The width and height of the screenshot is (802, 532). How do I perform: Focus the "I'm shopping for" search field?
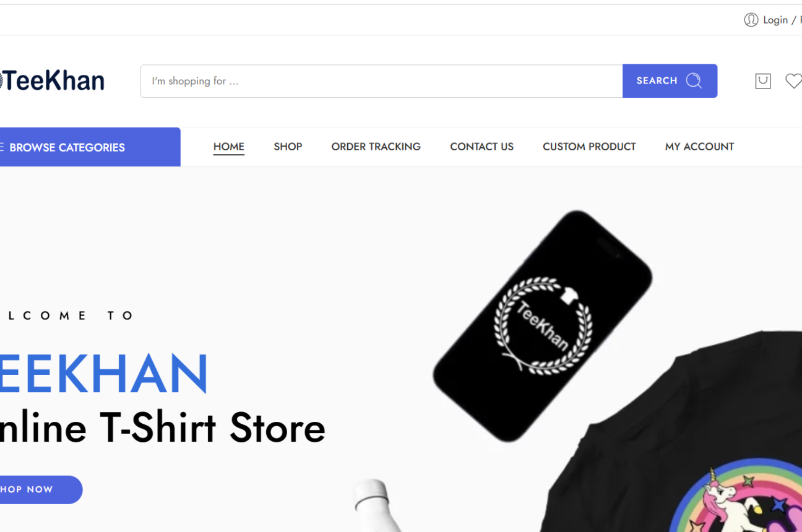pos(382,81)
